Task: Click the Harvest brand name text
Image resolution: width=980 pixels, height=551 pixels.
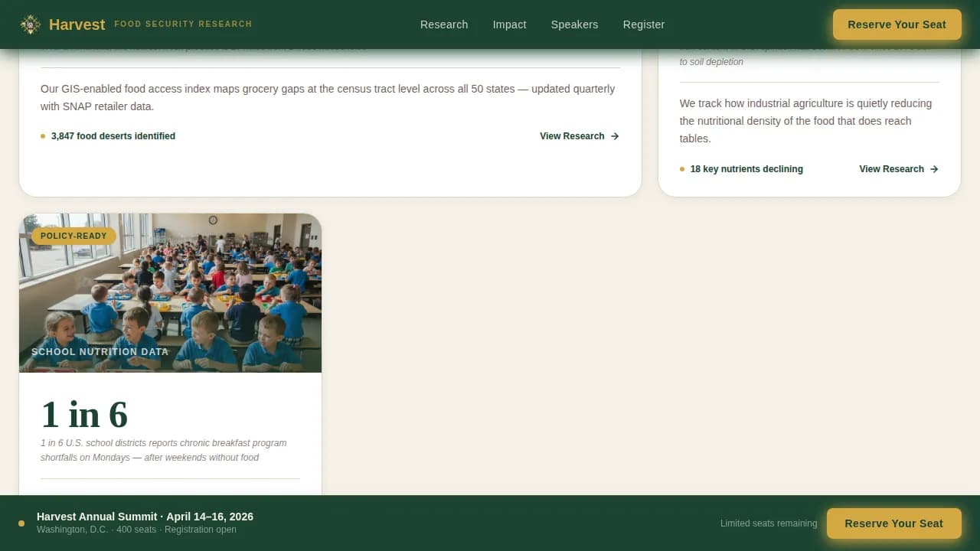Action: [77, 24]
